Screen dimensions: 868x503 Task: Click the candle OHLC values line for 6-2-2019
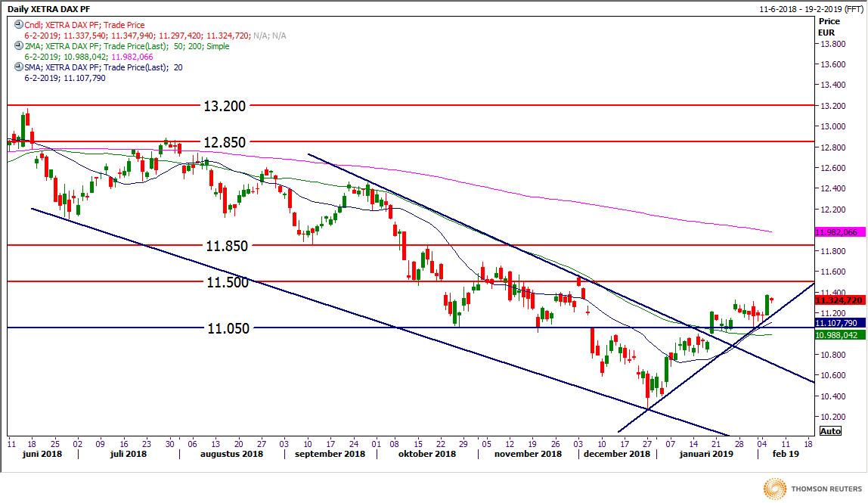coord(155,36)
